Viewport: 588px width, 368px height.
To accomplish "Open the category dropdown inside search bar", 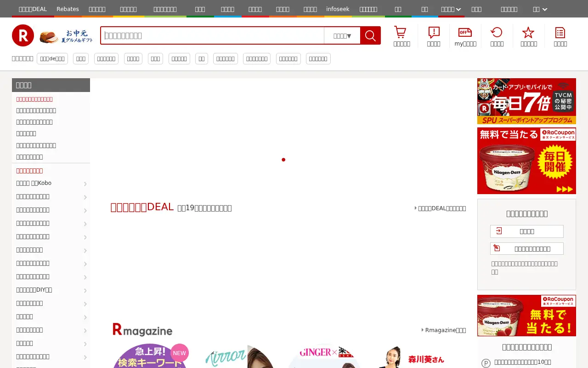I will pos(342,35).
